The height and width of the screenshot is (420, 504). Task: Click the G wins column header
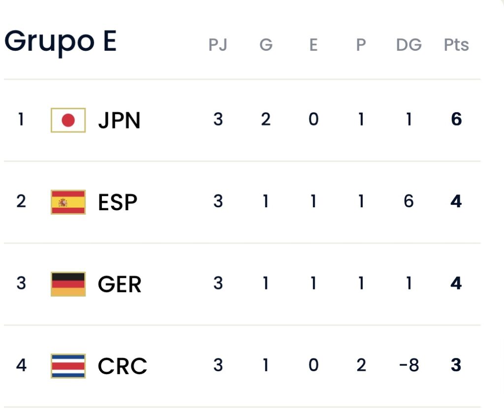tap(266, 45)
